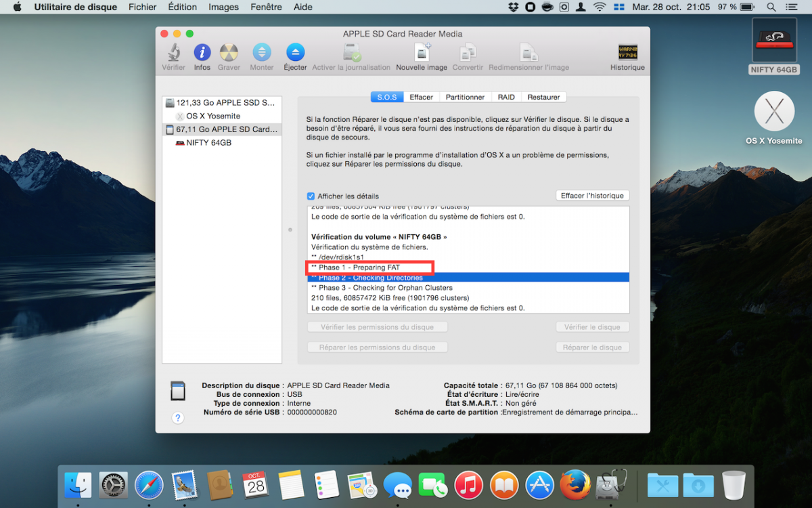812x508 pixels.
Task: Open the Wi-Fi status menu
Action: [x=600, y=7]
